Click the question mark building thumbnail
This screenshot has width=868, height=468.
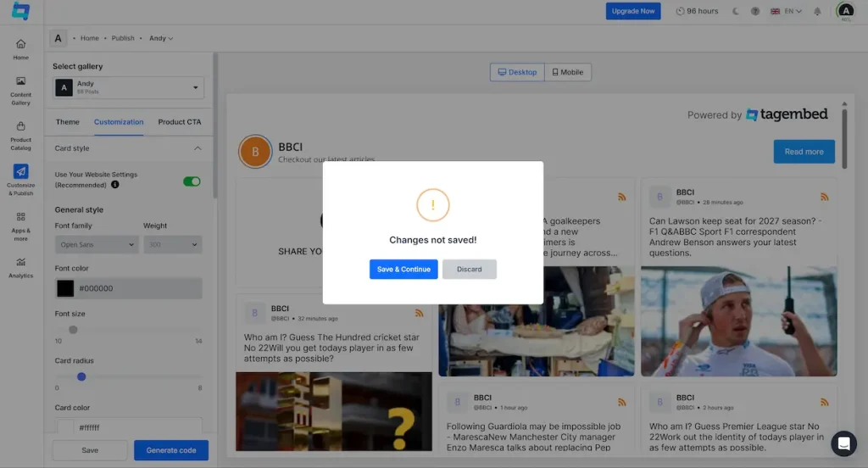334,411
